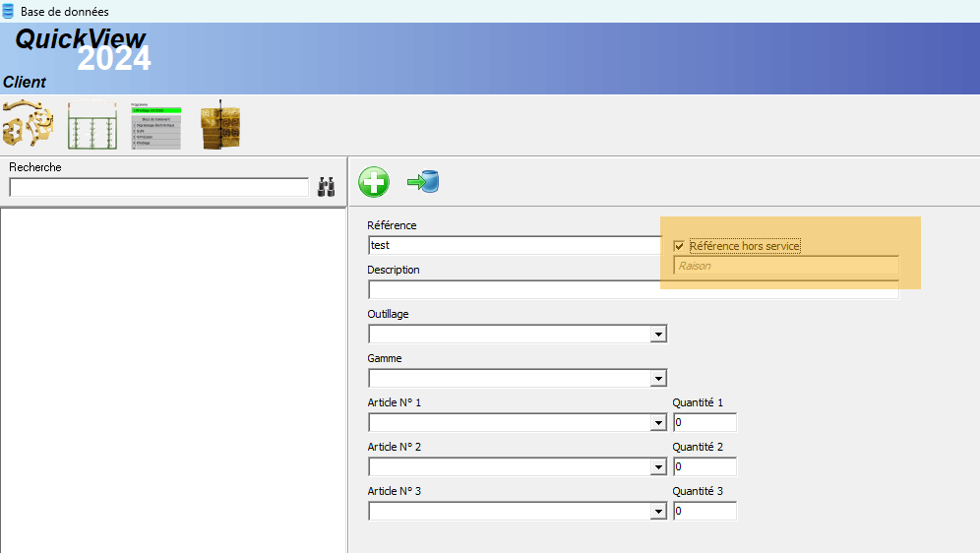Open the green tooling rack icon

click(92, 124)
